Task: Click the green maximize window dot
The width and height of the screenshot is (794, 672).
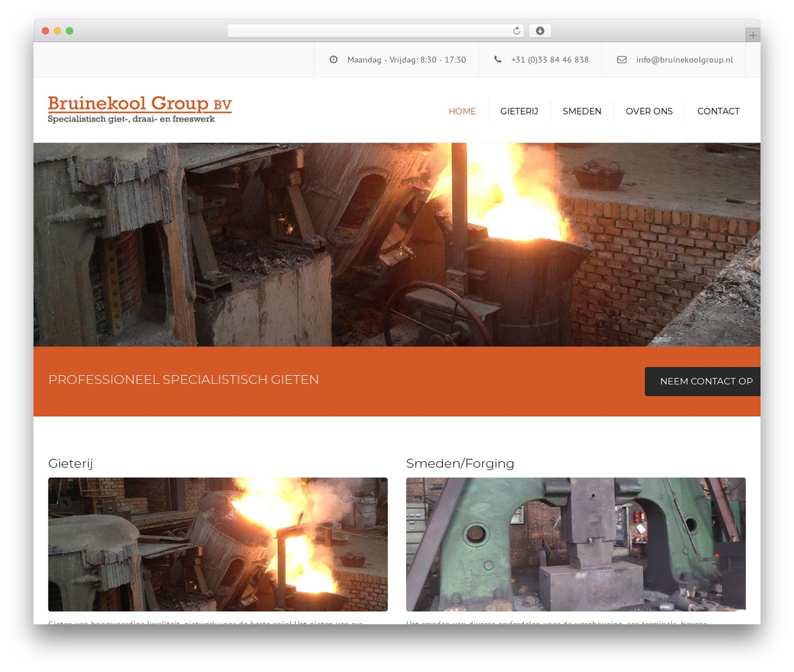Action: [x=69, y=31]
